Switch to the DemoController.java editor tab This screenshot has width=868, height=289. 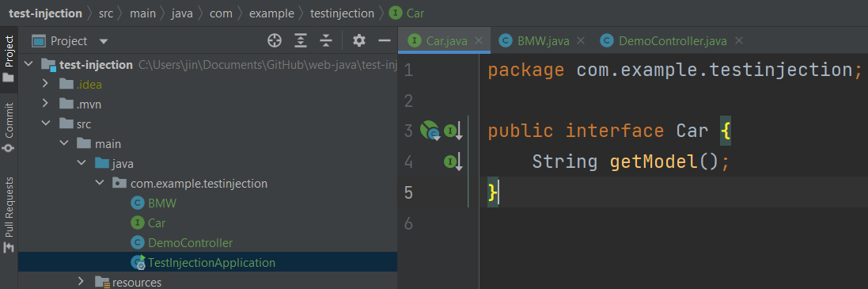[x=672, y=41]
